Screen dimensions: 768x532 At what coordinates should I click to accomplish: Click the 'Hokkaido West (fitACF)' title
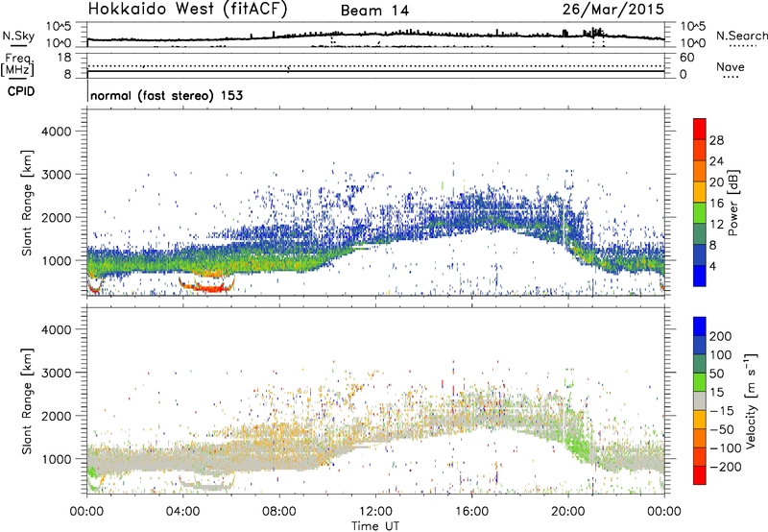[187, 10]
